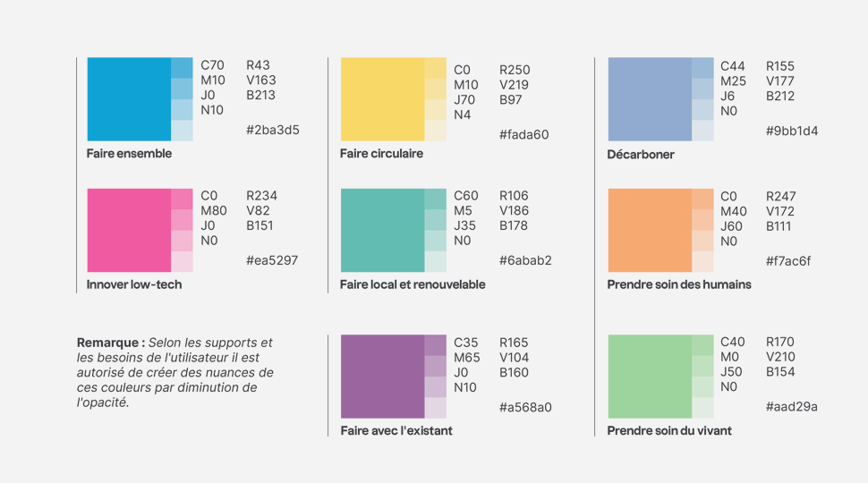
Task: Click the blue Faire ensemble color swatch
Action: click(x=129, y=99)
